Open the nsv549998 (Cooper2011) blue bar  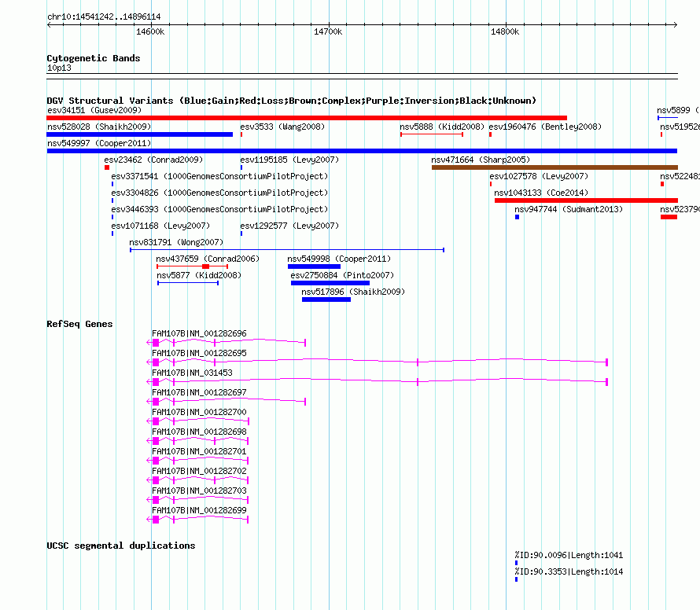pos(315,266)
